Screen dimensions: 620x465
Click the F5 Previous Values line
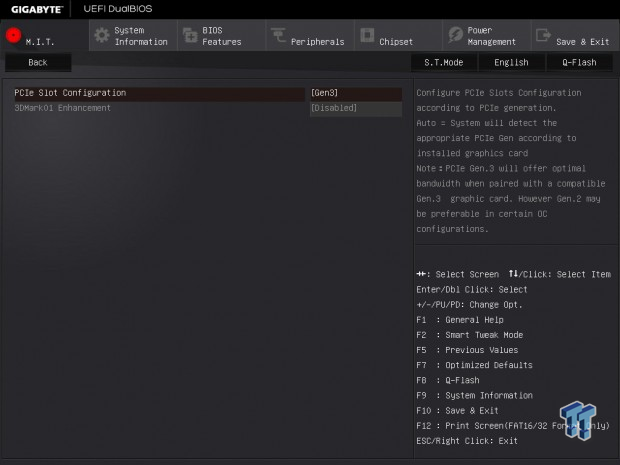(x=467, y=350)
